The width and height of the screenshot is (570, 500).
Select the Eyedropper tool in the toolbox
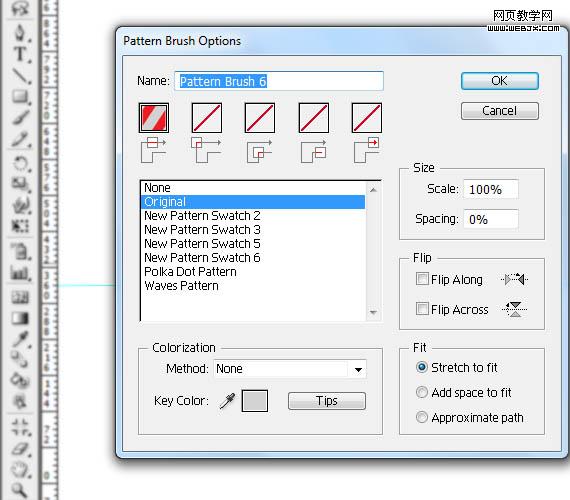pyautogui.click(x=20, y=339)
